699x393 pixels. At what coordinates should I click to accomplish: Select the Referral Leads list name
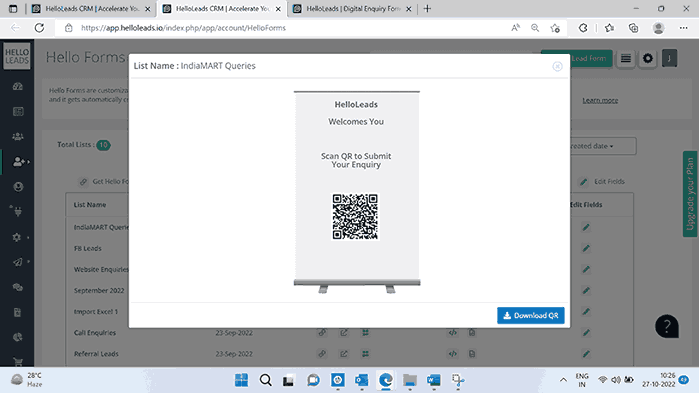96,354
